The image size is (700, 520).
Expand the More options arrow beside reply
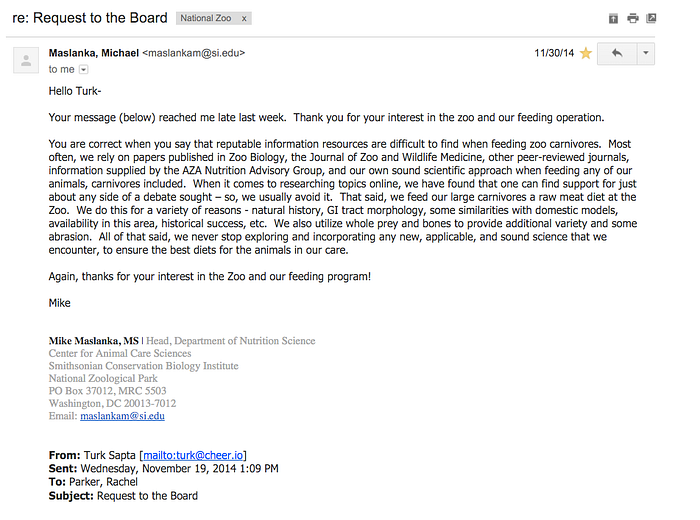646,54
